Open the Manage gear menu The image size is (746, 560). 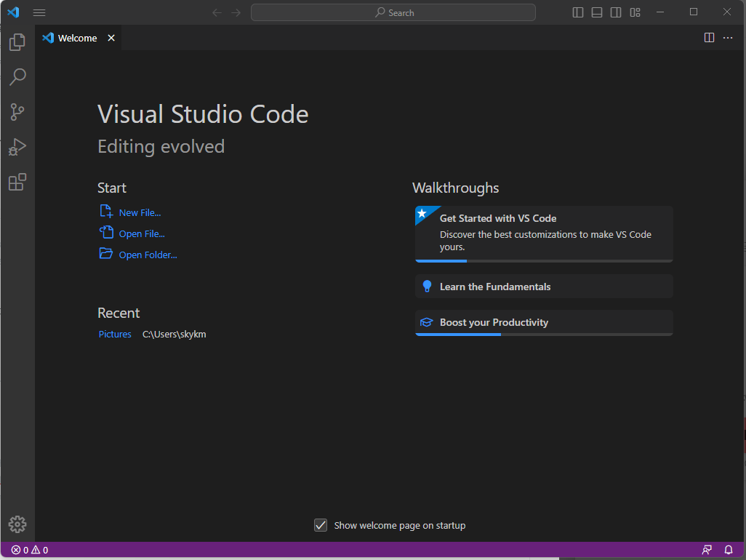pyautogui.click(x=17, y=524)
